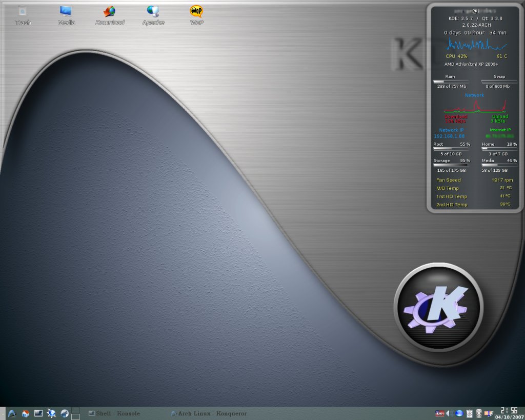
Task: Click the KDE: 3.5.7 / Qt: 3.3.8 line
Action: [475, 18]
